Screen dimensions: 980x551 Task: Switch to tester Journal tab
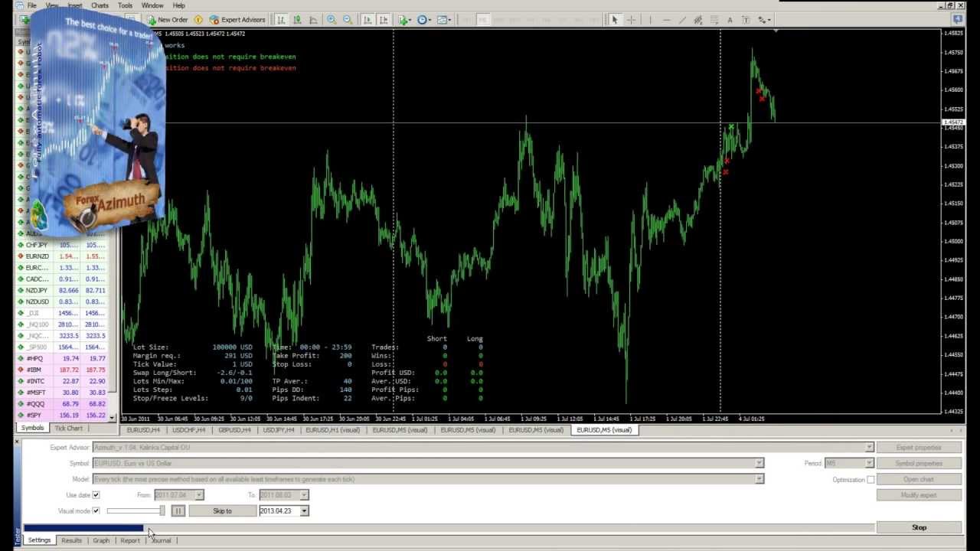point(162,540)
